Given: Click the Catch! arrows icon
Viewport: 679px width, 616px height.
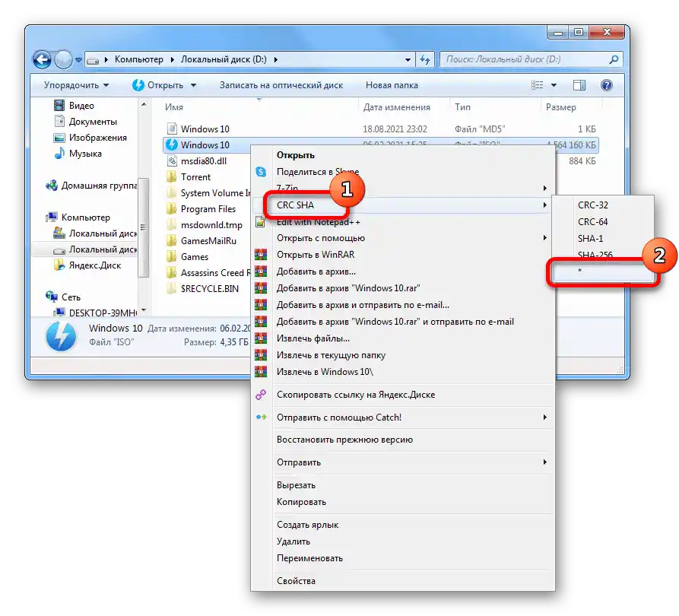Looking at the screenshot, I should [261, 418].
